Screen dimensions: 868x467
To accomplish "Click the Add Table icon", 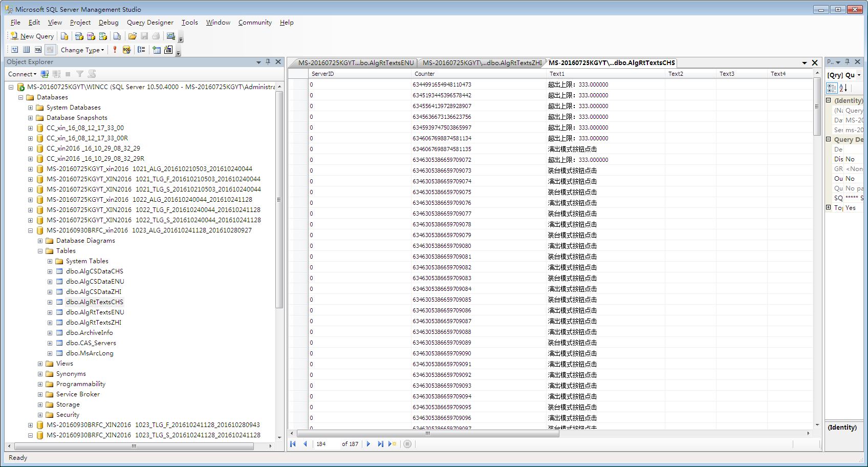I will 157,50.
